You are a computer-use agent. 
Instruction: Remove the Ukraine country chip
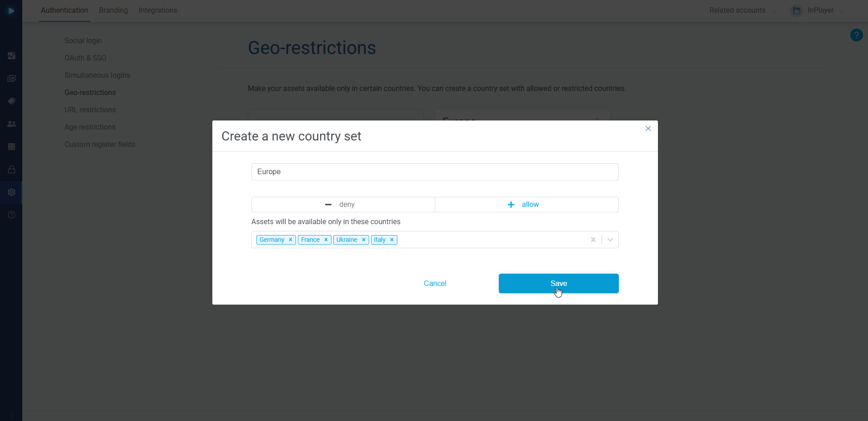point(363,240)
